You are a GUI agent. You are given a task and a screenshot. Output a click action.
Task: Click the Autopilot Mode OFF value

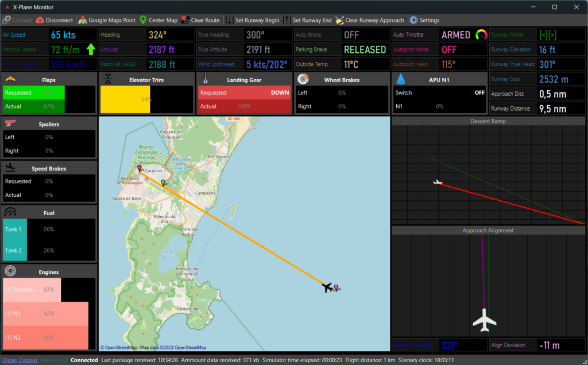tap(449, 49)
